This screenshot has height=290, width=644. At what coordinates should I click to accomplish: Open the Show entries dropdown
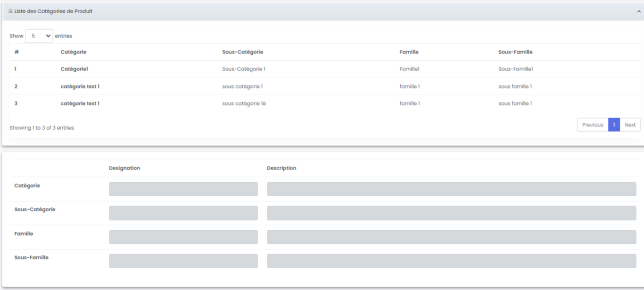[39, 36]
